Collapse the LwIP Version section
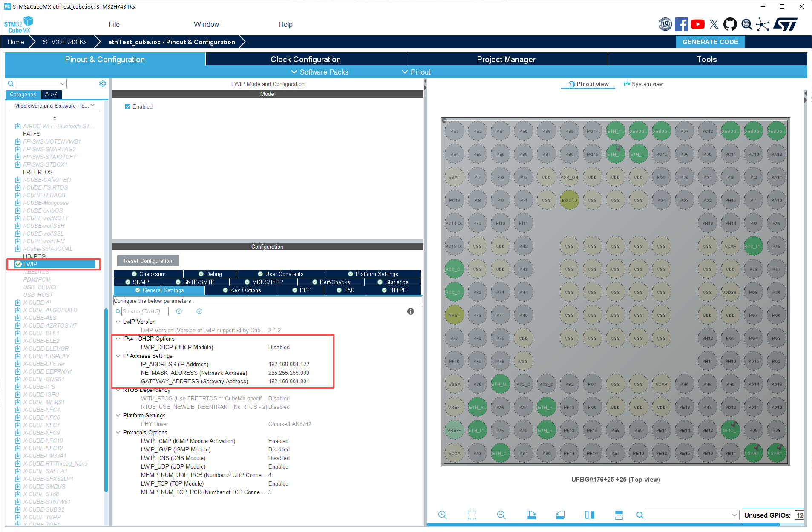The width and height of the screenshot is (812, 532). coord(118,322)
